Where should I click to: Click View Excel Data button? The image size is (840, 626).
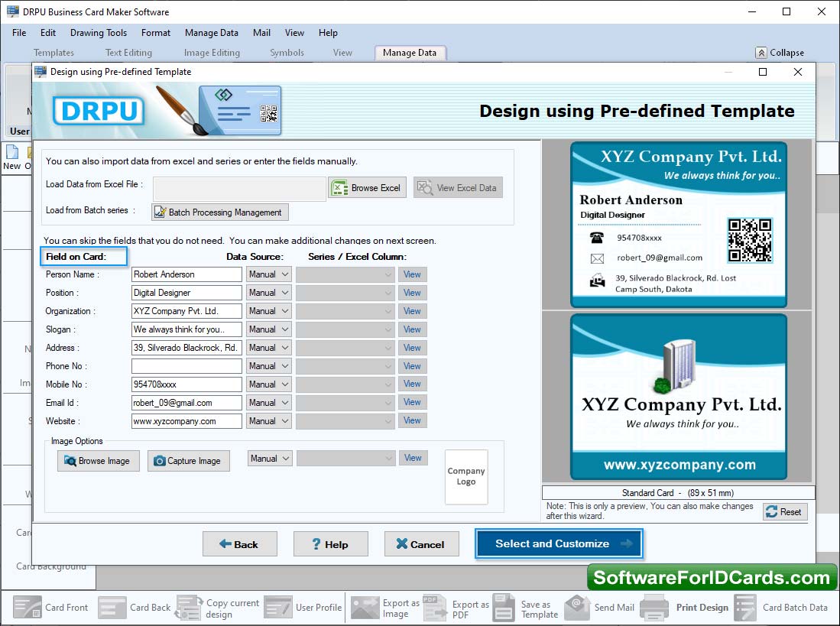[458, 188]
